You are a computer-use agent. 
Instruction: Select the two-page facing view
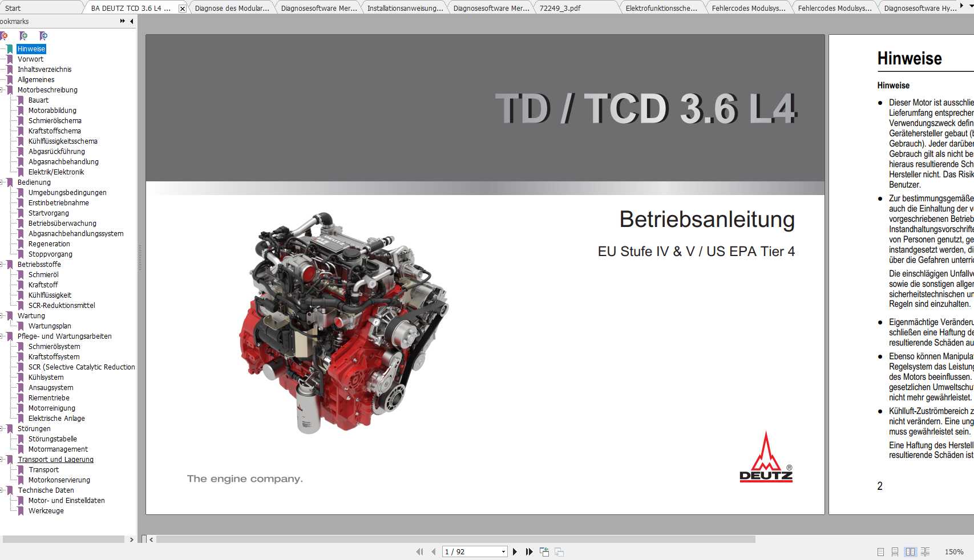coord(910,551)
